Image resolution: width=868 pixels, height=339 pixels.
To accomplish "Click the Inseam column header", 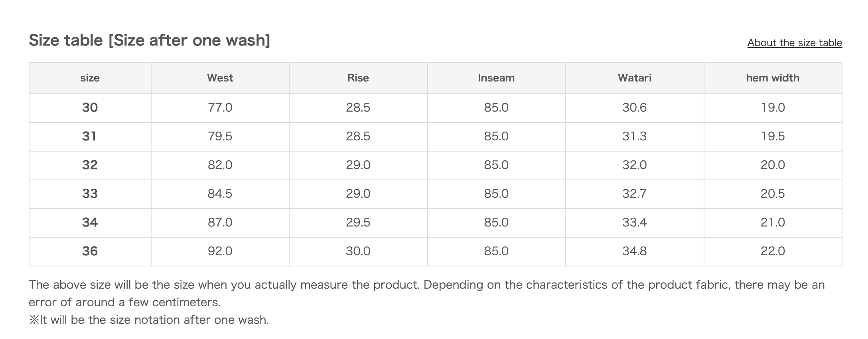I will pos(496,78).
